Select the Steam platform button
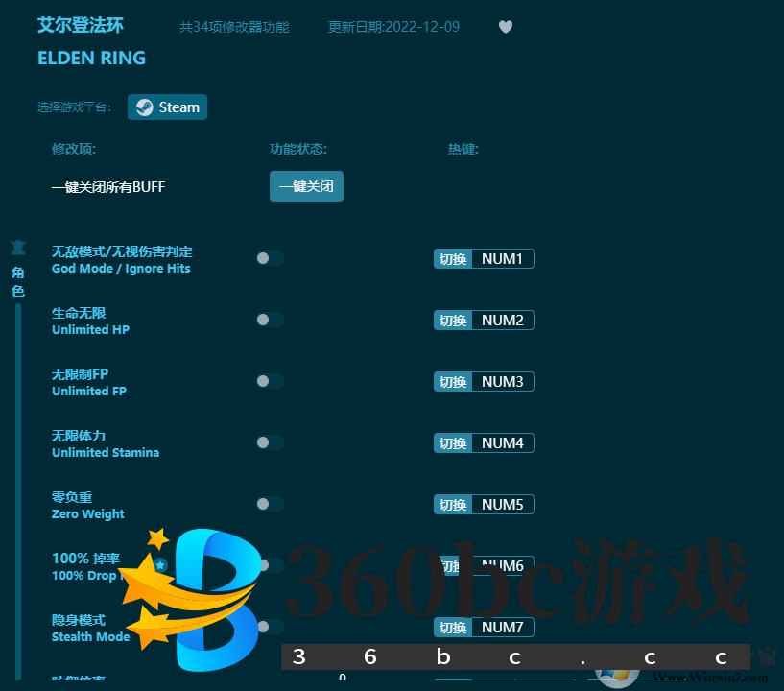The image size is (784, 691). 168,107
